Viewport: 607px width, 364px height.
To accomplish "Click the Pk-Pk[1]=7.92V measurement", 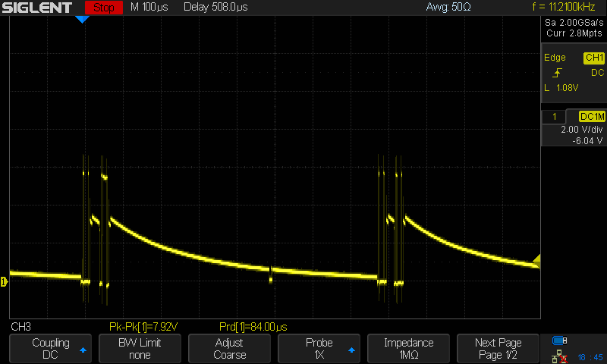I will [143, 327].
